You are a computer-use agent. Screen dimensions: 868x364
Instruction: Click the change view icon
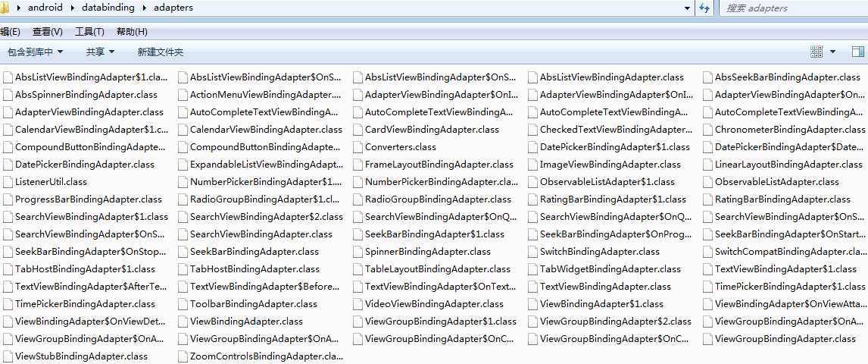(x=816, y=52)
